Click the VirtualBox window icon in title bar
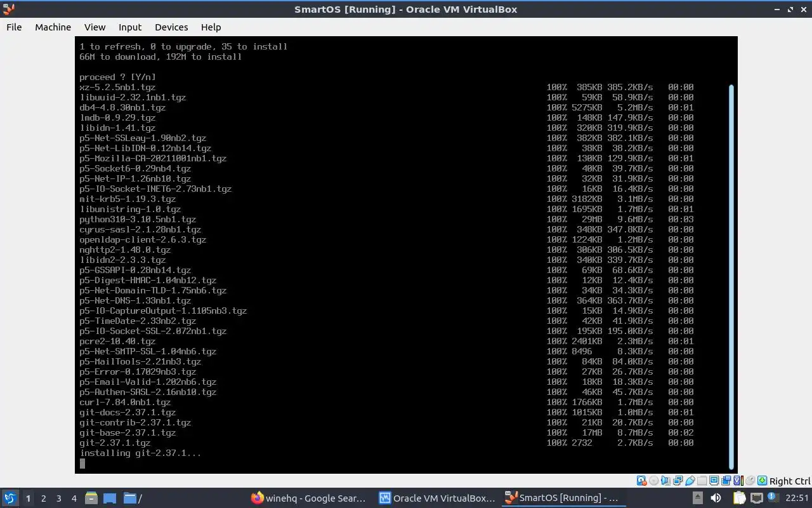 pos(8,9)
